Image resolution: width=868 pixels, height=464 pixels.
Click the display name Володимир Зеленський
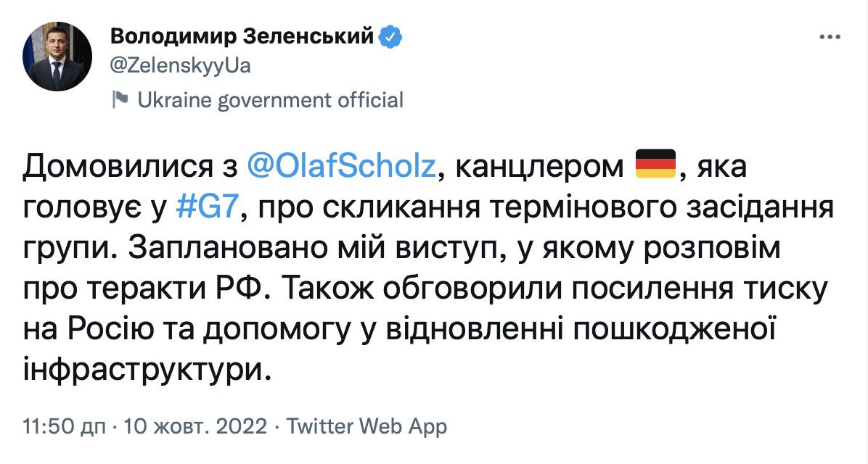[242, 36]
